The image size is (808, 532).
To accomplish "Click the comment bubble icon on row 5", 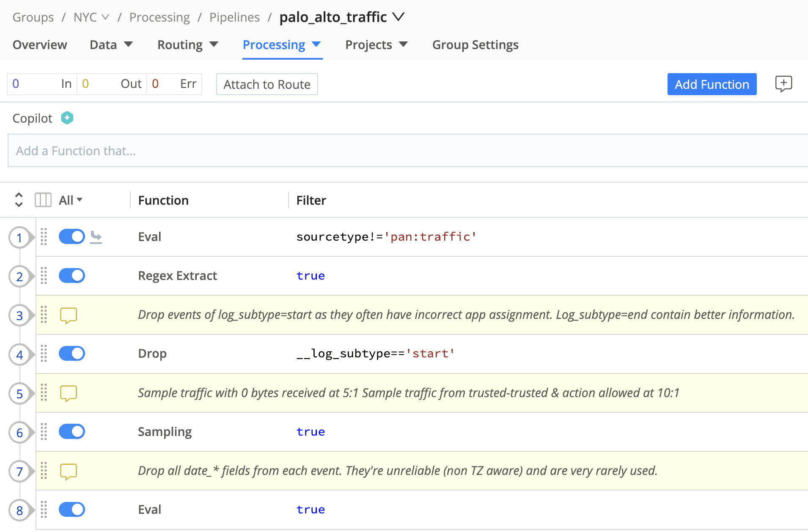I will point(68,393).
